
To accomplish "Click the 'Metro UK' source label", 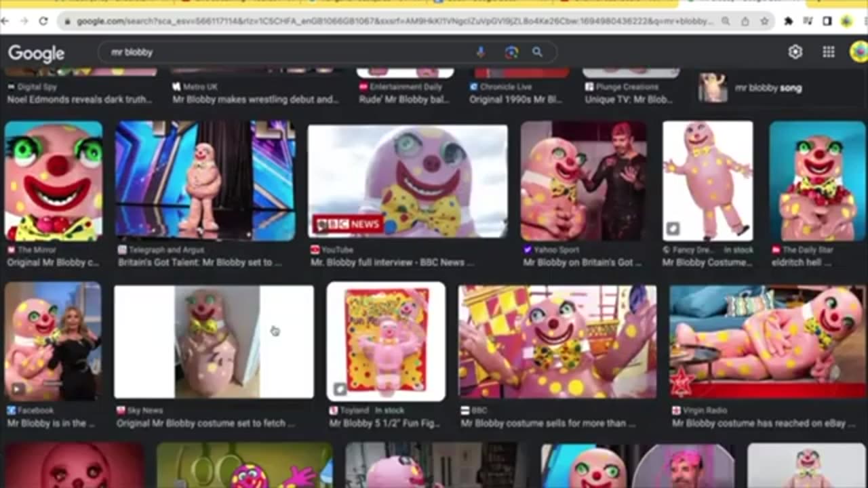I will (200, 87).
